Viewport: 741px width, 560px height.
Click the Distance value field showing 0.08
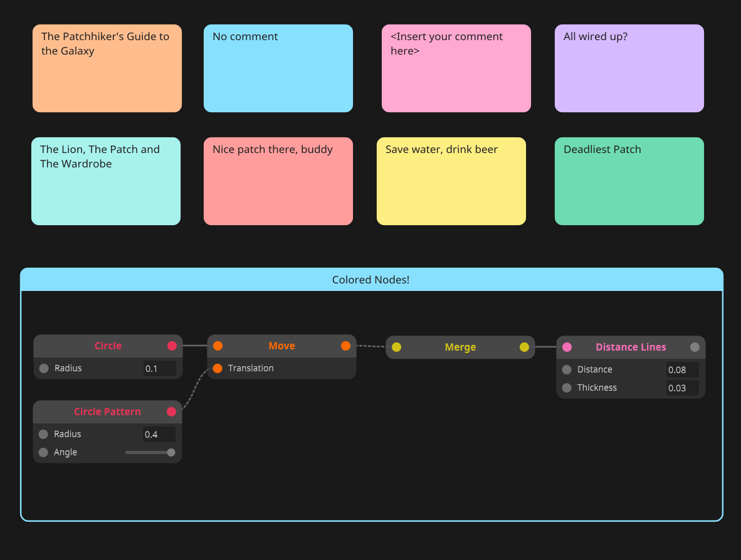point(681,370)
